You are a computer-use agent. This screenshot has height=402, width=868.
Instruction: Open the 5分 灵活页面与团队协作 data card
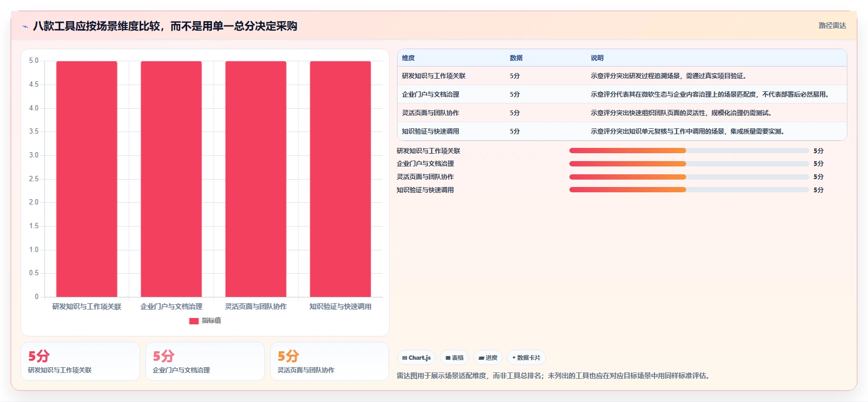(329, 361)
